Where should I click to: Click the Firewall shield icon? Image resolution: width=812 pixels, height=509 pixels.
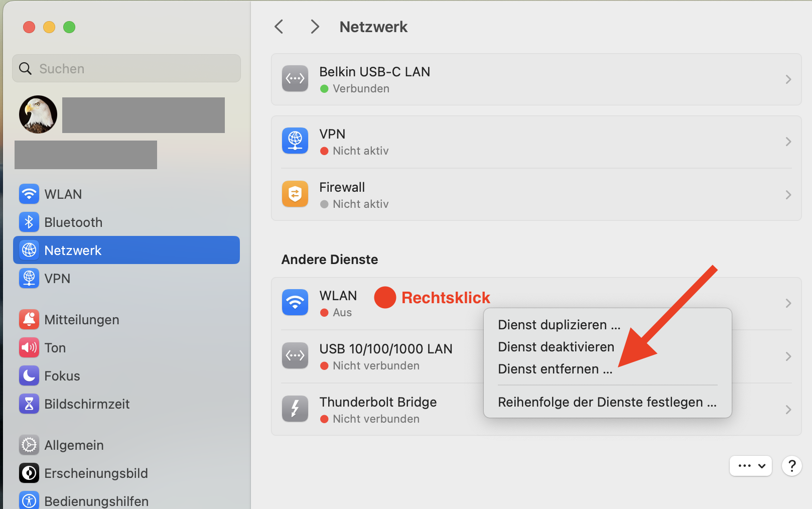point(295,194)
